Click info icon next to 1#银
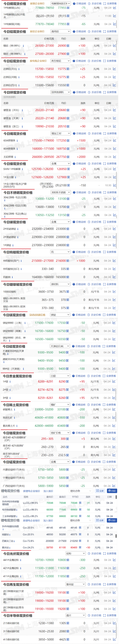The height and width of the screenshot is (644, 119). click(10, 382)
